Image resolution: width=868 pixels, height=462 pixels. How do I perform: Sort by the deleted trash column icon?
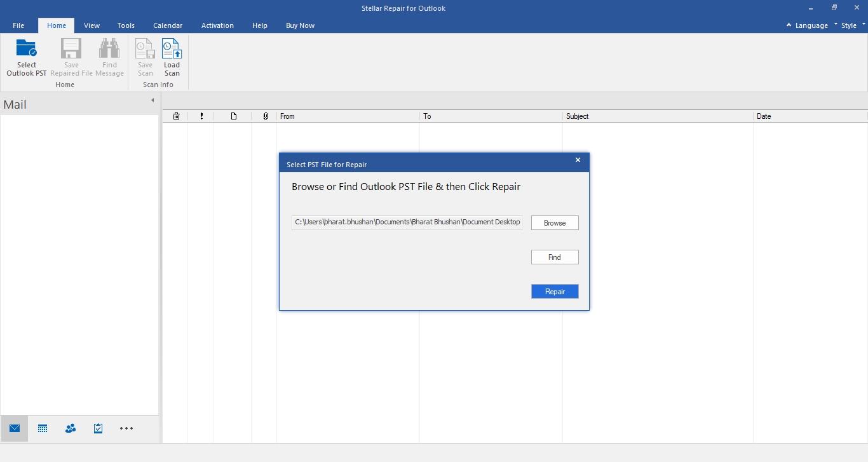[x=176, y=116]
